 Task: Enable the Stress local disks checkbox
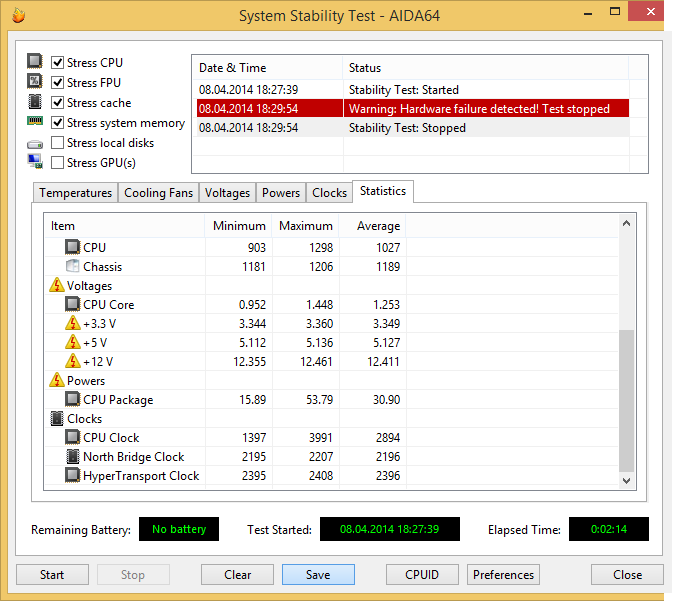coord(58,143)
